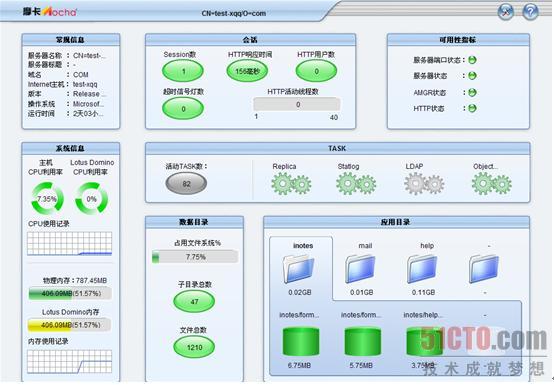
Task: Click the Replica task gears icon
Action: [x=291, y=184]
